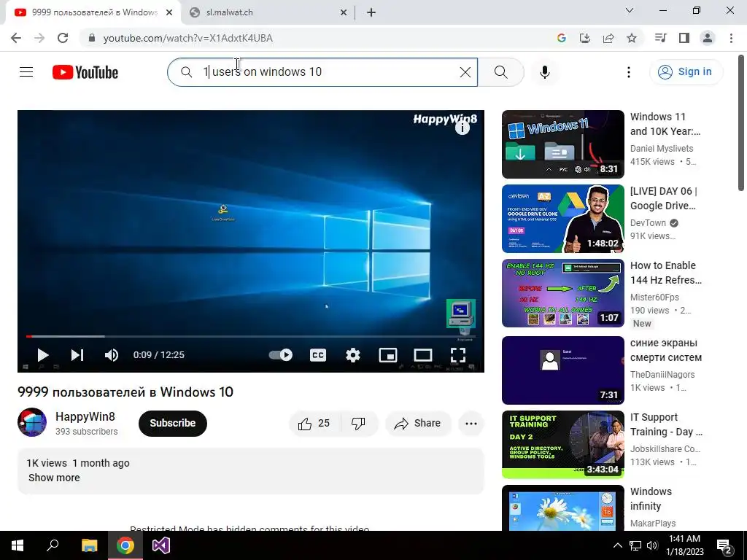Viewport: 747px width, 560px height.
Task: Toggle closed captions on the video
Action: tap(318, 355)
